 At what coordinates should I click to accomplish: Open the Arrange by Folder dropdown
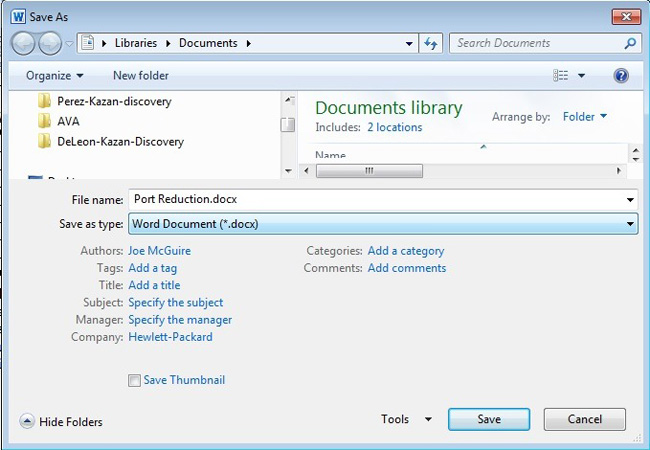click(x=585, y=117)
